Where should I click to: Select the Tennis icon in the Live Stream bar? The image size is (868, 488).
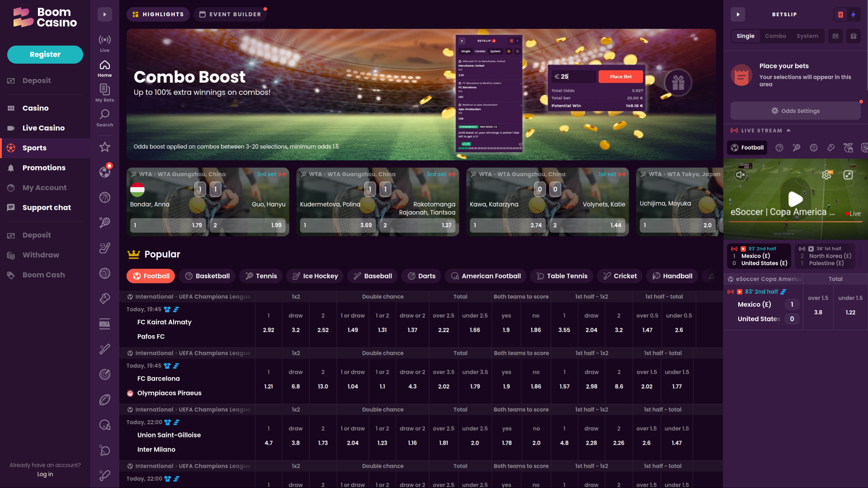click(x=797, y=148)
